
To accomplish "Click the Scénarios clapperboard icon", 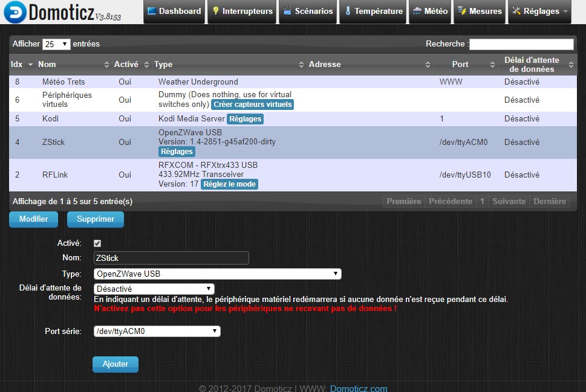I will pos(287,11).
